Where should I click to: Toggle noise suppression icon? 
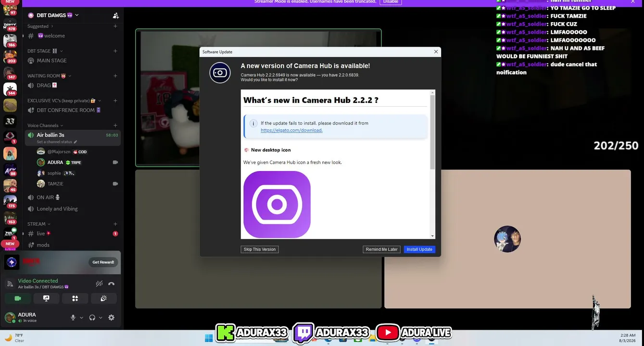coord(99,284)
